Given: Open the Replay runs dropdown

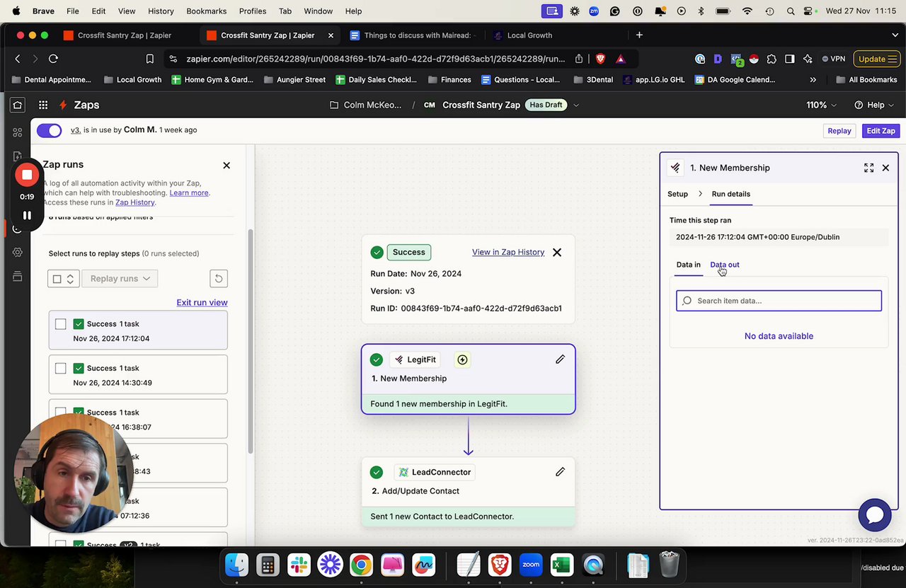Looking at the screenshot, I should point(120,279).
